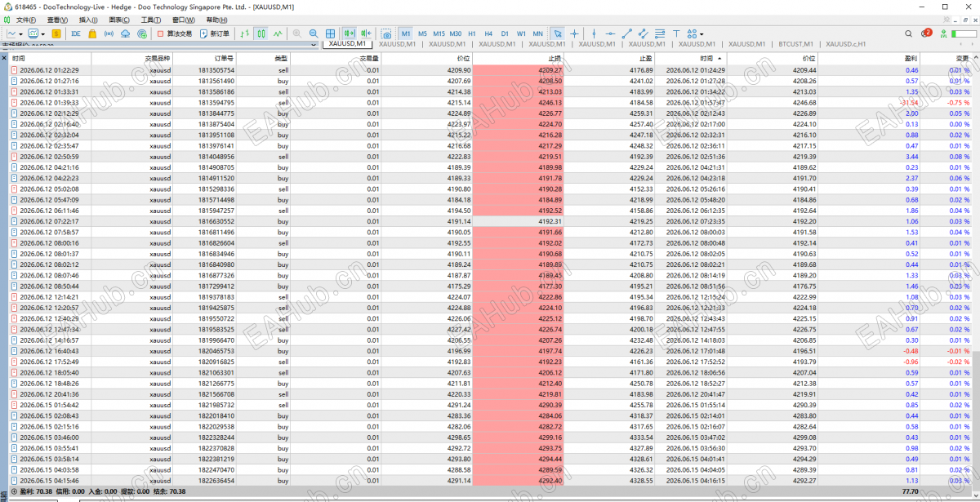The width and height of the screenshot is (980, 502).
Task: Open the IDE MetaEditor
Action: pos(76,33)
